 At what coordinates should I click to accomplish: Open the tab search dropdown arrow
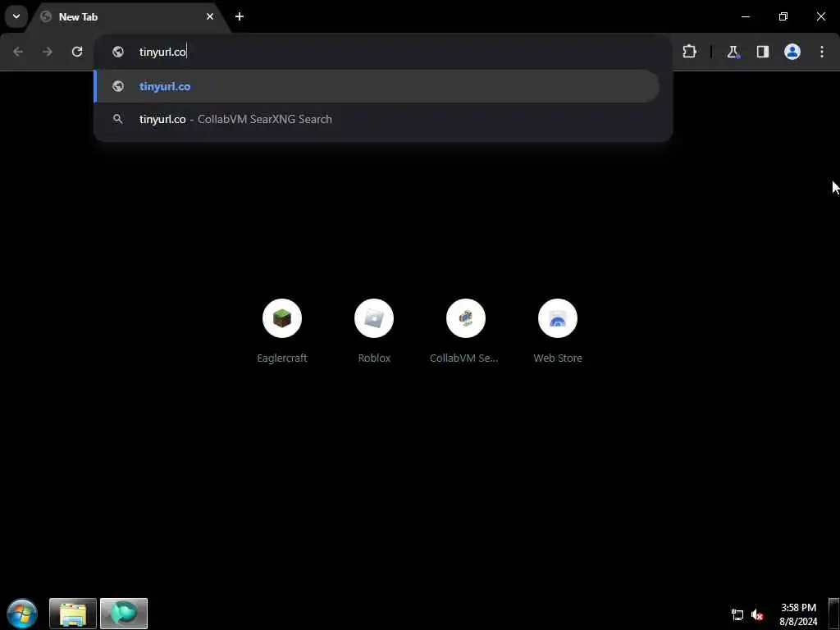[16, 16]
